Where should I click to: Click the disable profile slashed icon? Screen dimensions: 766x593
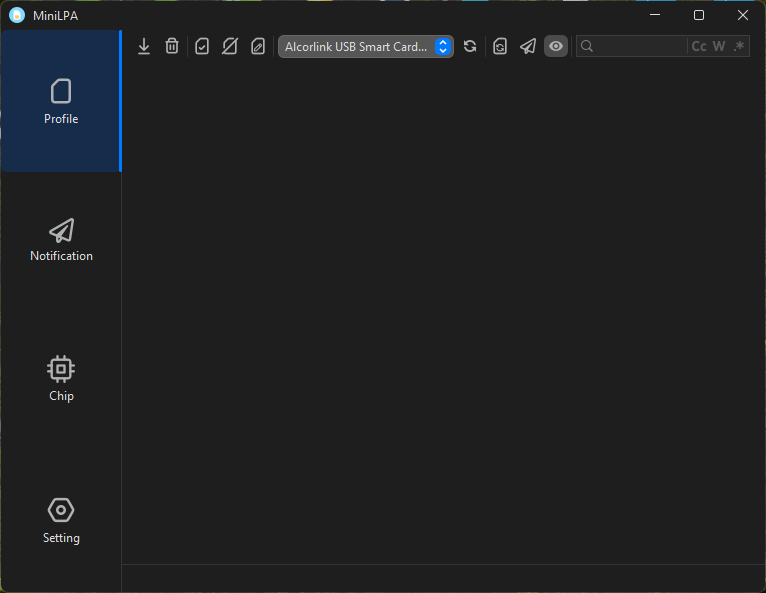pos(230,46)
